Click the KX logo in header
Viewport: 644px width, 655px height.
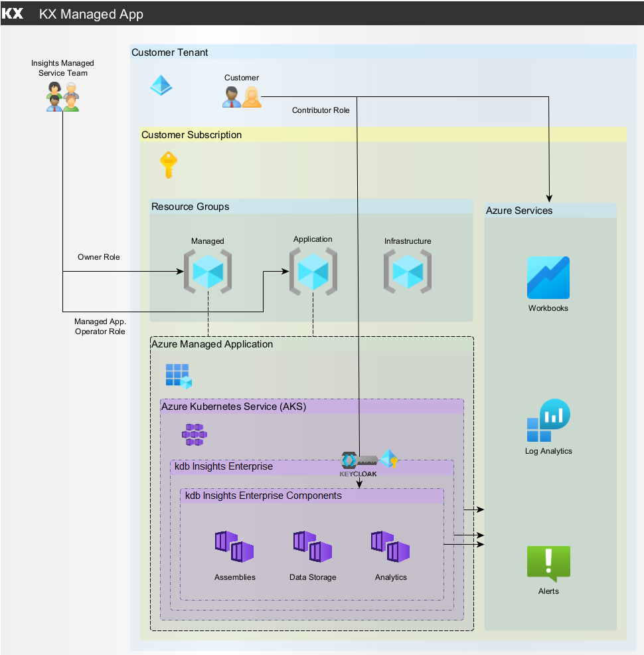[x=13, y=13]
